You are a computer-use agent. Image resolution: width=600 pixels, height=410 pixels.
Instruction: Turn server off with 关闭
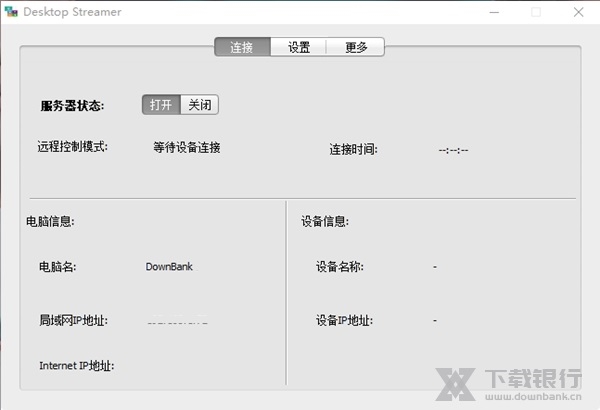click(199, 105)
